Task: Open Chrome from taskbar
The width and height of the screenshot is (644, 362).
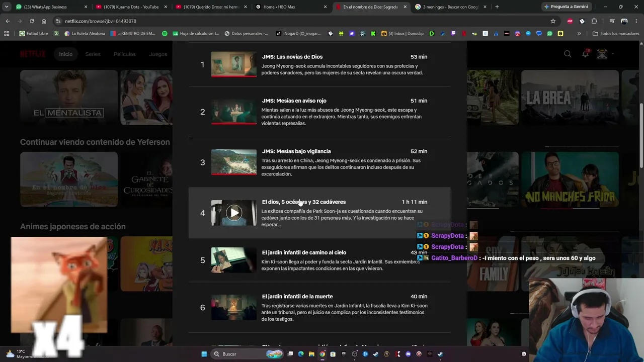Action: click(323, 354)
